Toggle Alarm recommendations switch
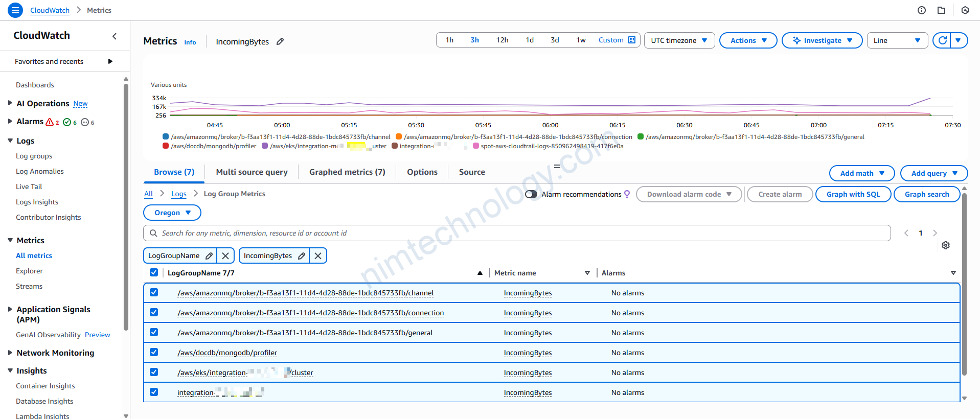The width and height of the screenshot is (980, 419). tap(531, 194)
